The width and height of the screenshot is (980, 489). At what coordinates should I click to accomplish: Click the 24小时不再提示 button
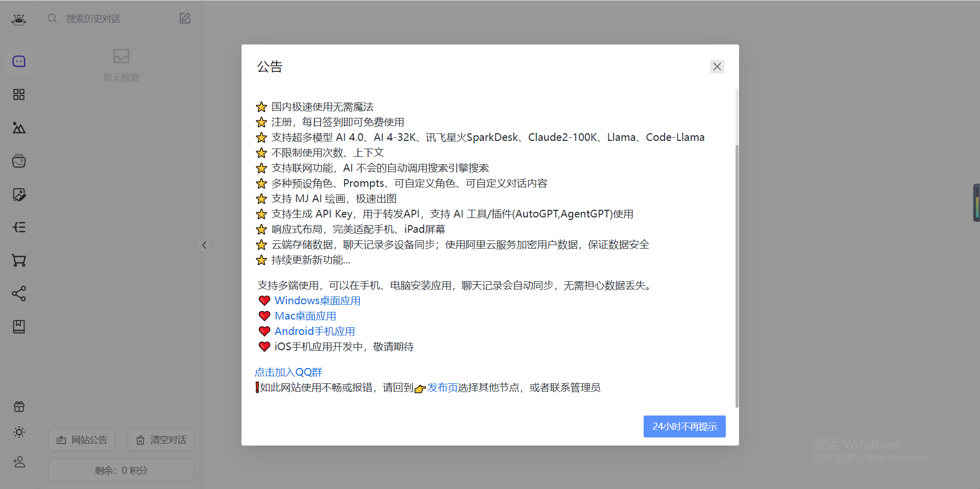(684, 426)
